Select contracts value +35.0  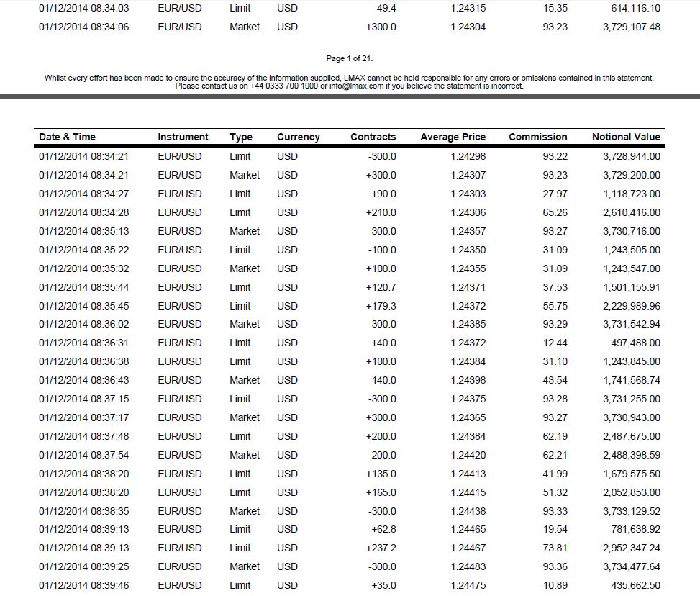pos(383,586)
